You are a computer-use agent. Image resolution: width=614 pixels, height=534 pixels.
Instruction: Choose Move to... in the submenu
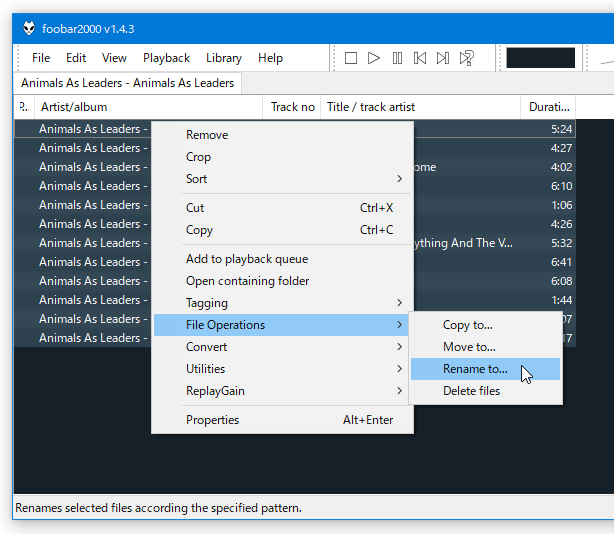coord(486,346)
